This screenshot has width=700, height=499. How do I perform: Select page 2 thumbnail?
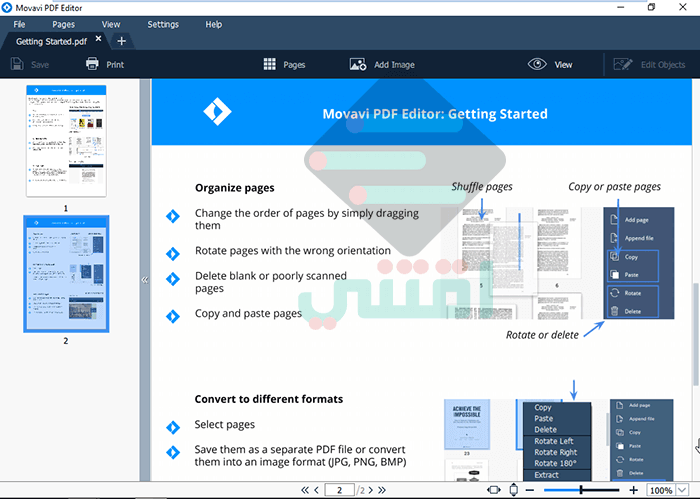pos(66,274)
